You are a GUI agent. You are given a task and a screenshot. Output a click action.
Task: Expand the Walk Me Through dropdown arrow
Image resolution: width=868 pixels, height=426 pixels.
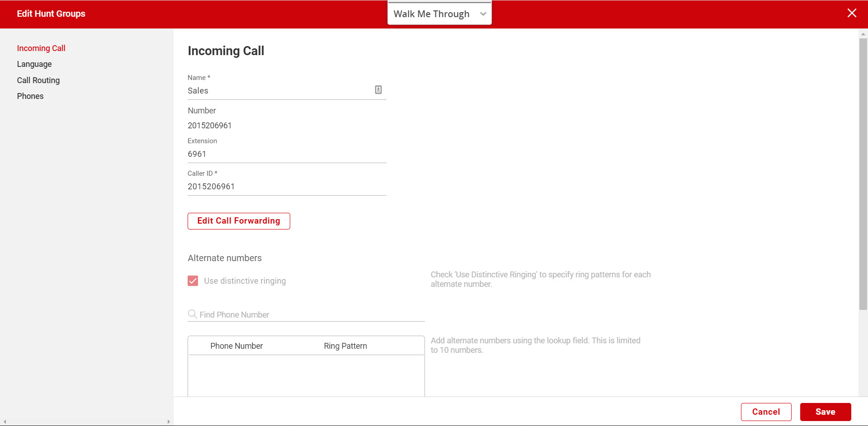click(483, 14)
